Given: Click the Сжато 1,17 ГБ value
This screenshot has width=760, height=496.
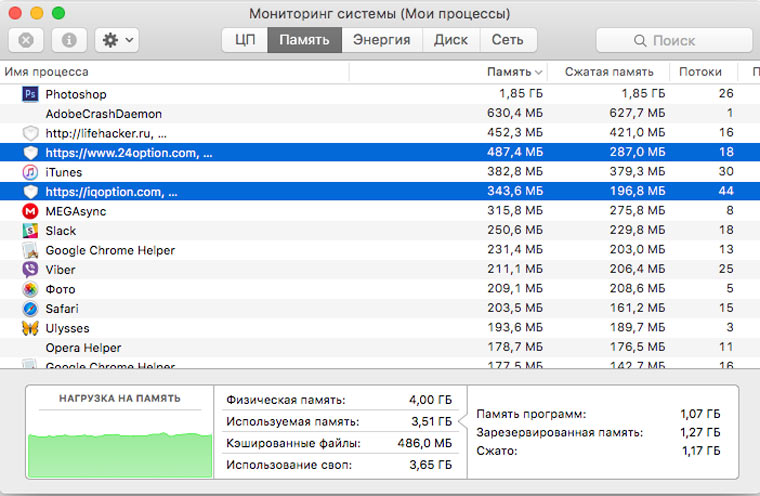Looking at the screenshot, I should click(701, 451).
